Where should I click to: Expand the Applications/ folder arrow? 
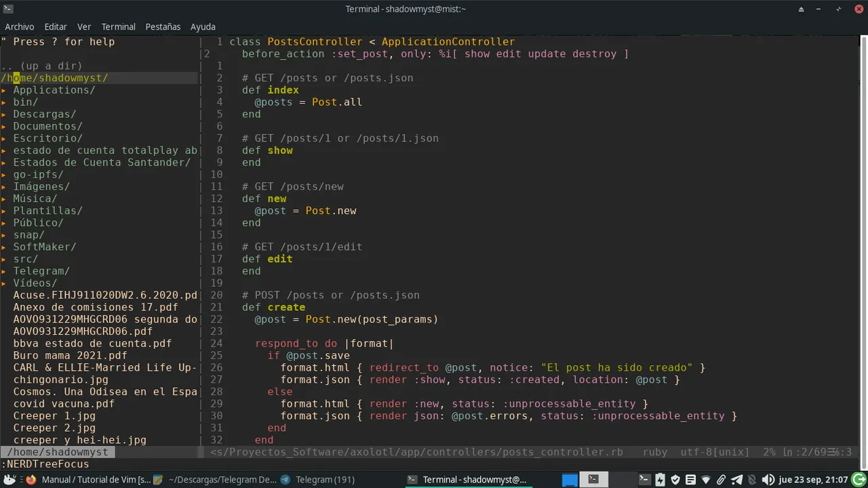pos(3,90)
